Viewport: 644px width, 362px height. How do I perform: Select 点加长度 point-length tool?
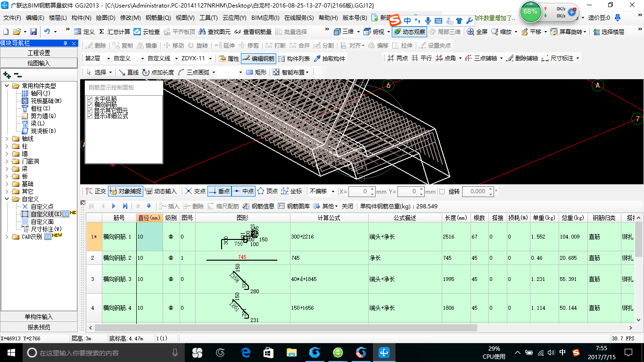coord(158,72)
